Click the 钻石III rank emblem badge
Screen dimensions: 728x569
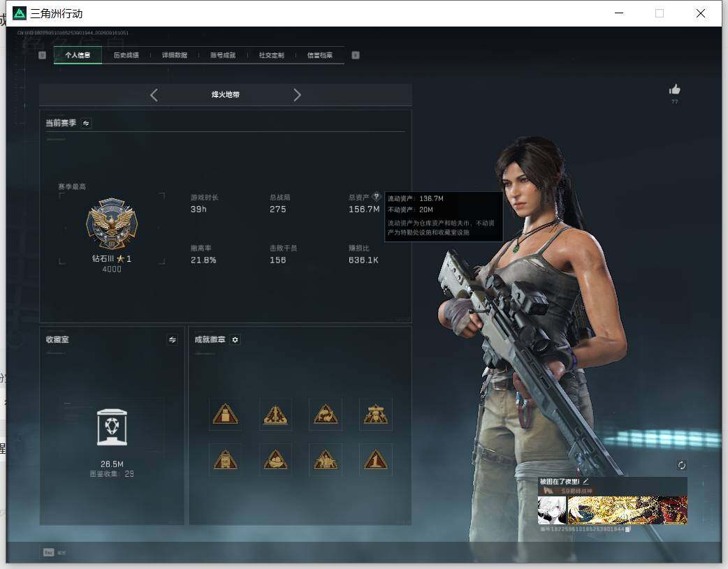[112, 223]
